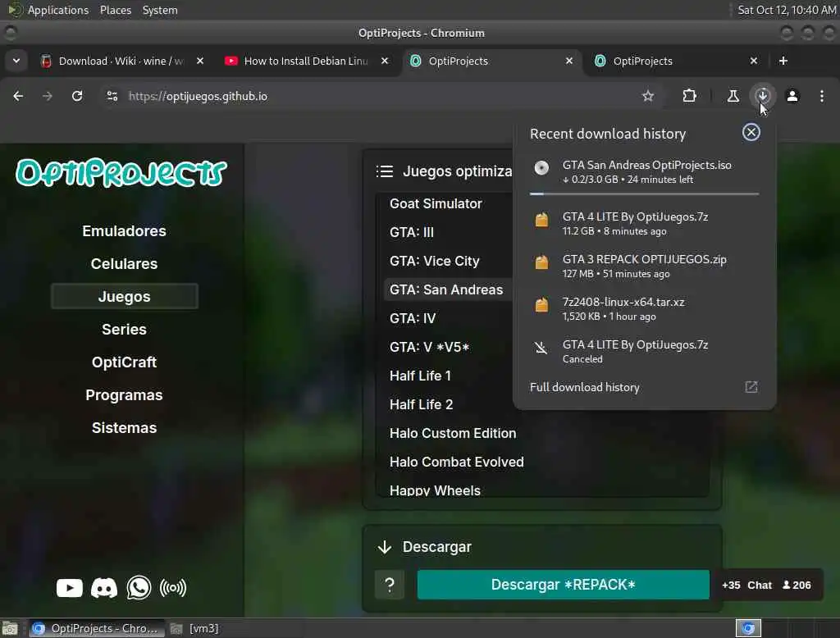The width and height of the screenshot is (840, 638).
Task: Select Halo Custom Edition from list
Action: (x=453, y=433)
